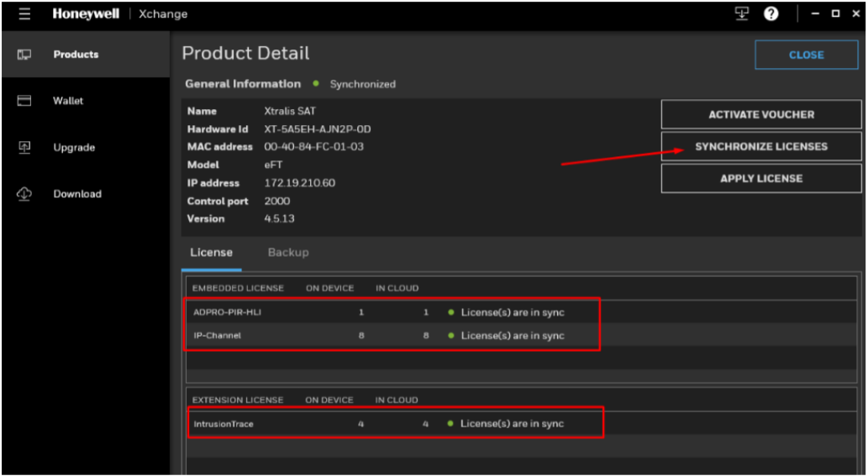Click the Synchronized status text
The image size is (868, 476).
[x=363, y=85]
